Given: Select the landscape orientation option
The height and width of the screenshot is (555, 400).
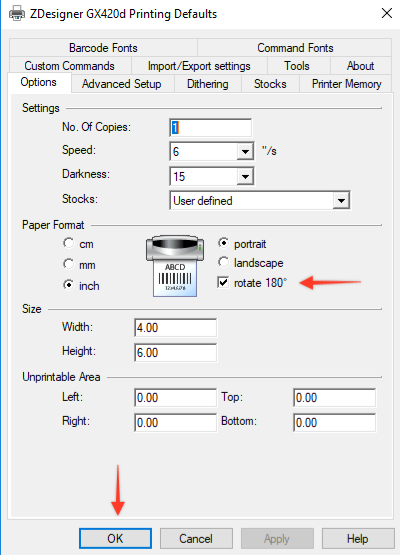Looking at the screenshot, I should coord(223,262).
